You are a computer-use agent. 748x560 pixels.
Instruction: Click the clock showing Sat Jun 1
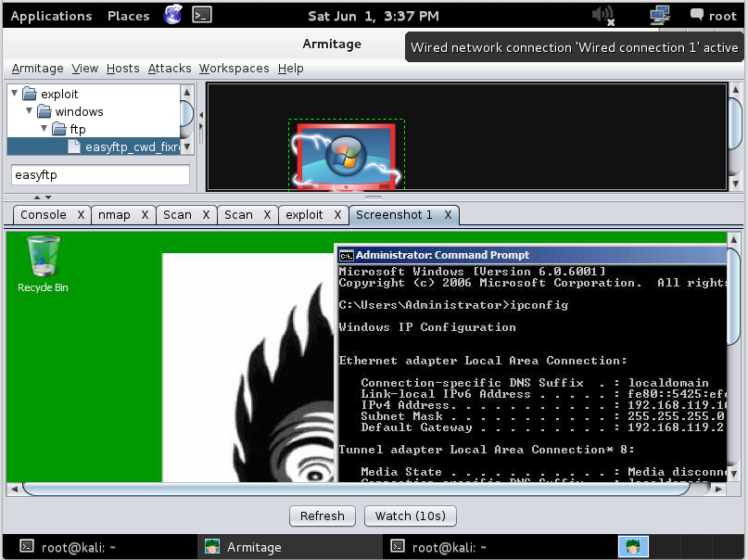point(373,16)
